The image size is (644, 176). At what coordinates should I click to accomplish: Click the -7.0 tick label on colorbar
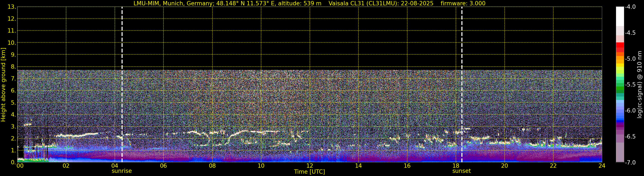tap(630, 163)
